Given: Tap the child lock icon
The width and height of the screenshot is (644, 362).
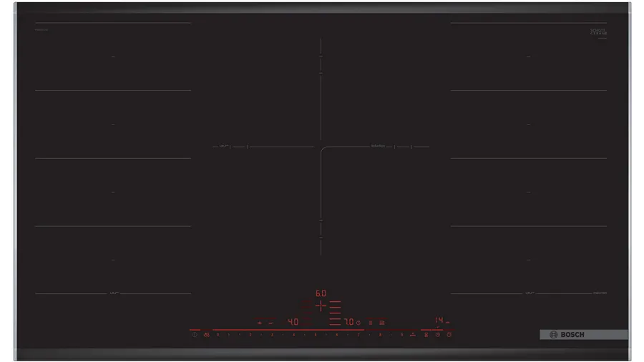Looking at the screenshot, I should pos(206,334).
